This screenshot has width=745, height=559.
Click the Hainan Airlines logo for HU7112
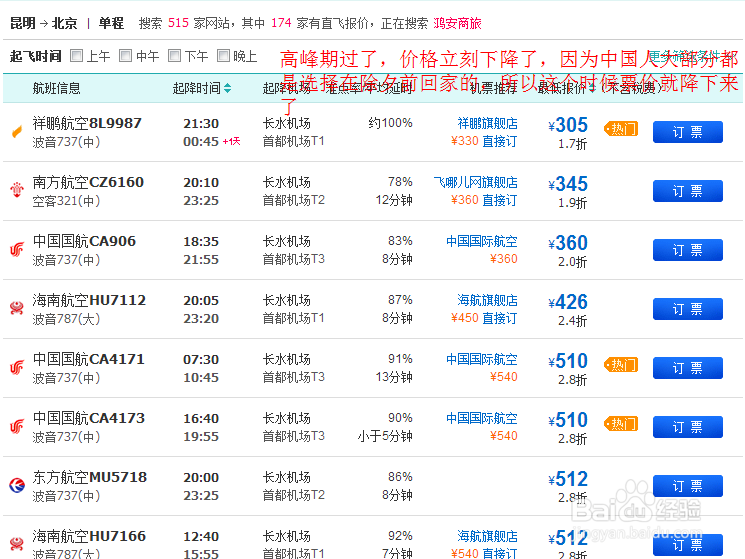tap(17, 308)
